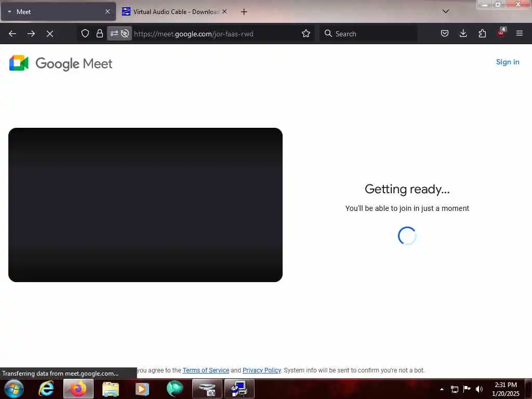Switch to the Meet tab
The width and height of the screenshot is (532, 399).
(58, 11)
